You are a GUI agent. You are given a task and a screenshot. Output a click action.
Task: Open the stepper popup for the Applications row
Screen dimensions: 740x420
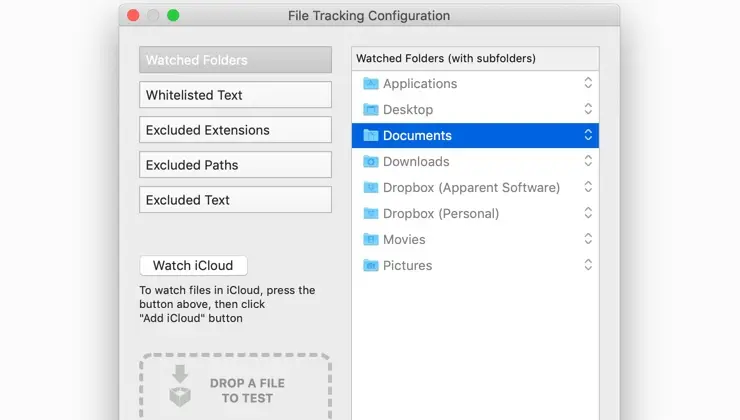click(588, 83)
